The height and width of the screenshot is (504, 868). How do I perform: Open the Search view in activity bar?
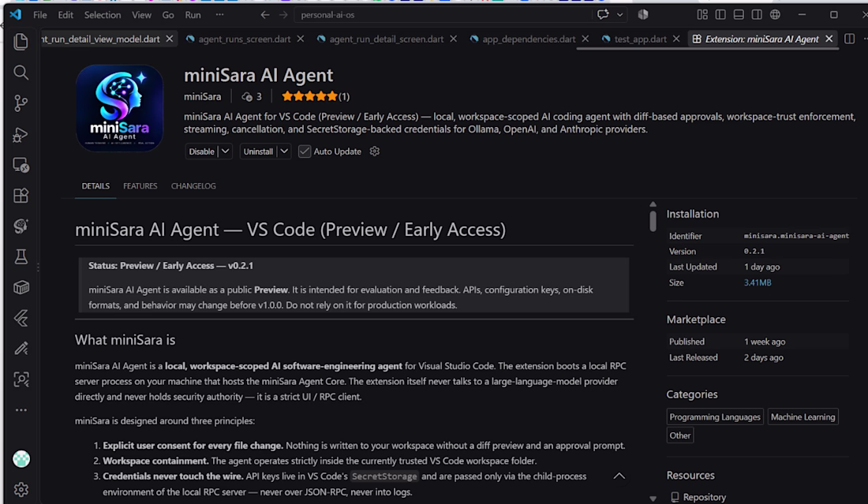pyautogui.click(x=21, y=73)
